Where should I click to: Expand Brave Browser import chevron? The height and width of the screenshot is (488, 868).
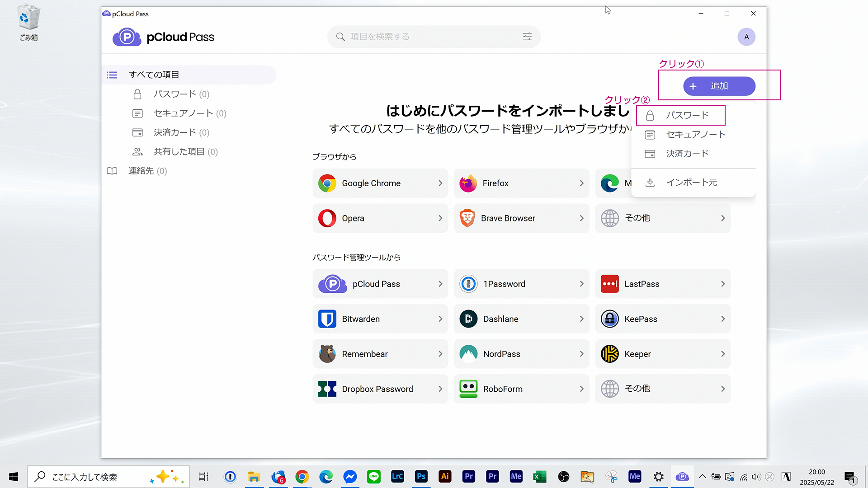point(581,218)
